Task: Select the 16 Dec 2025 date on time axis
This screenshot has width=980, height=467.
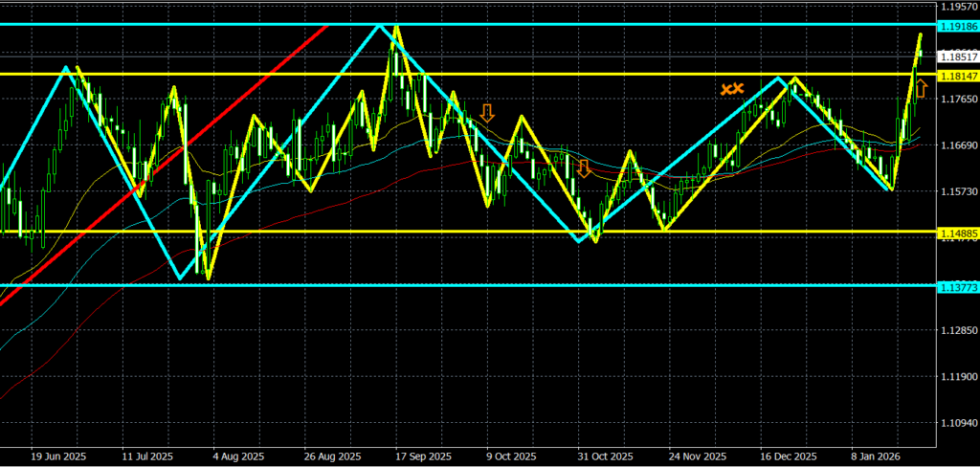Action: pos(790,456)
